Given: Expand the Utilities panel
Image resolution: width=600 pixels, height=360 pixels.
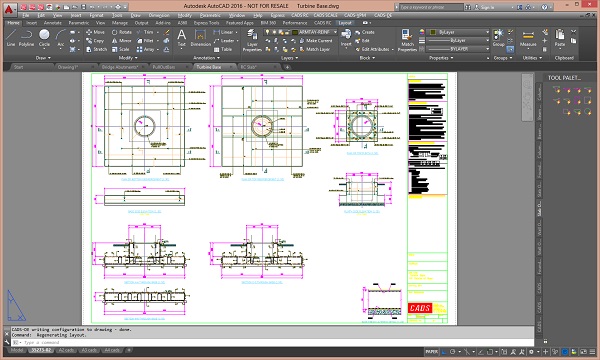Looking at the screenshot, I should [532, 58].
